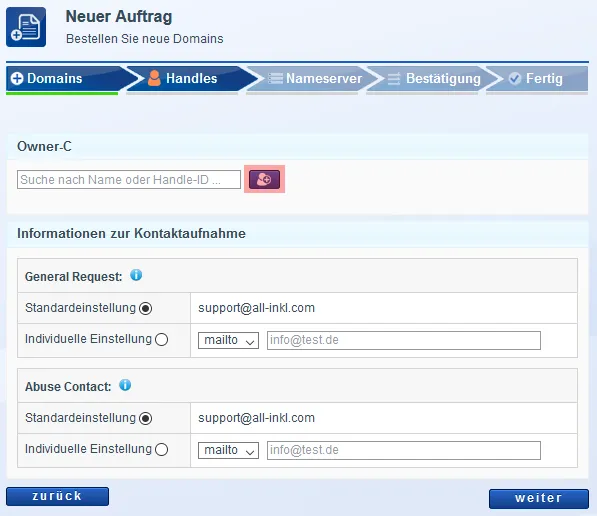Open the mailto dropdown in General Request
The image size is (597, 516).
pyautogui.click(x=228, y=340)
